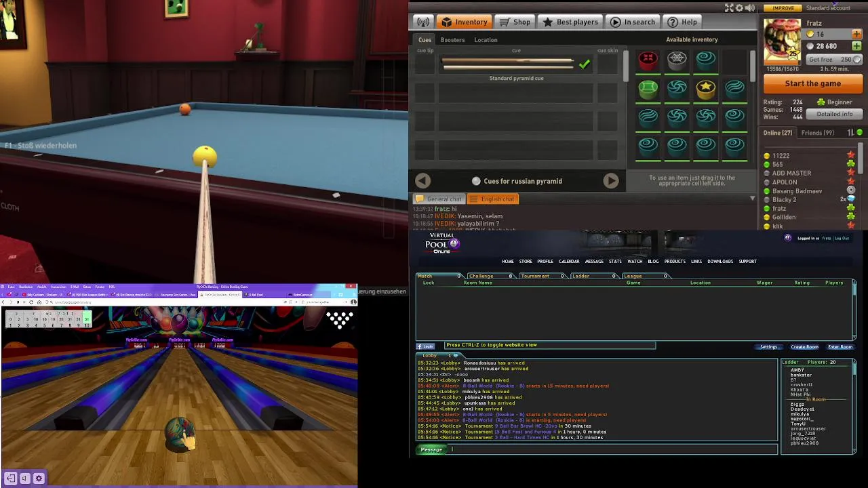Open the Best players tab

pyautogui.click(x=570, y=22)
